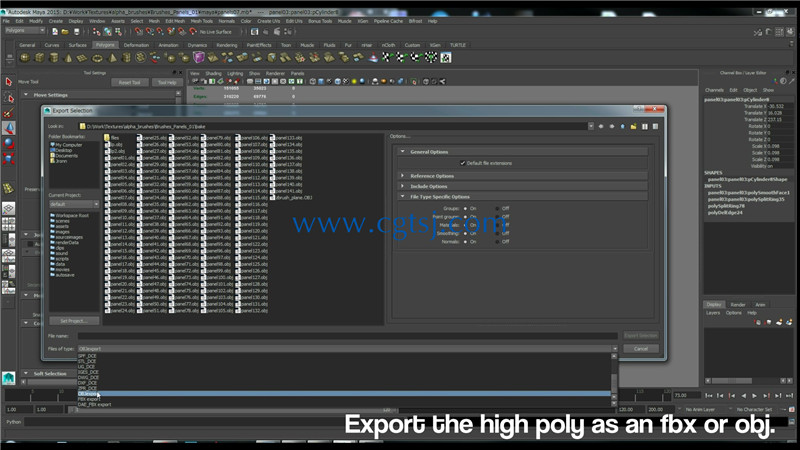Click the go up folder icon in dialog

point(622,126)
